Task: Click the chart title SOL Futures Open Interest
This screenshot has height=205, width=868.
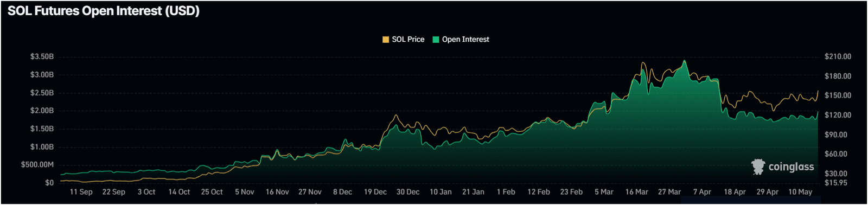Action: pyautogui.click(x=104, y=11)
